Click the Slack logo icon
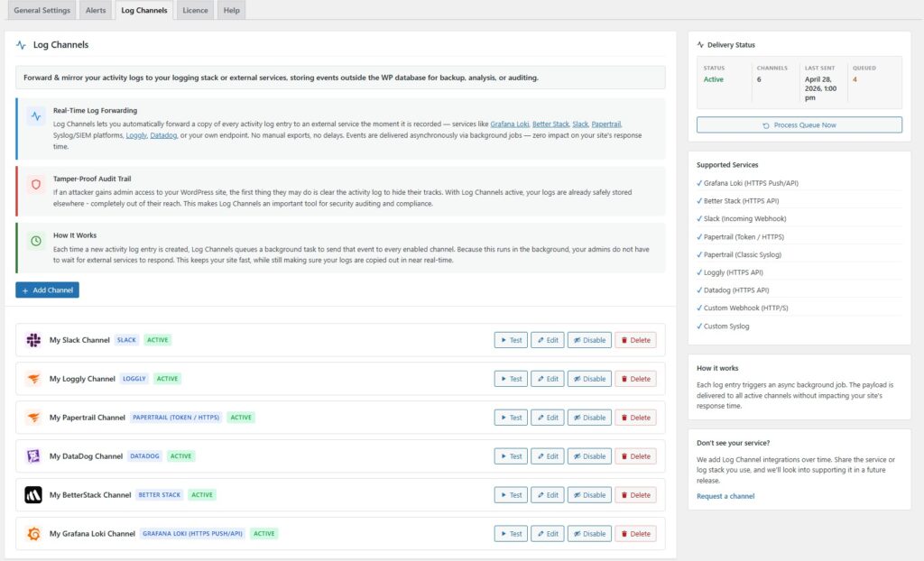Viewport: 924px width, 561px height. point(33,340)
